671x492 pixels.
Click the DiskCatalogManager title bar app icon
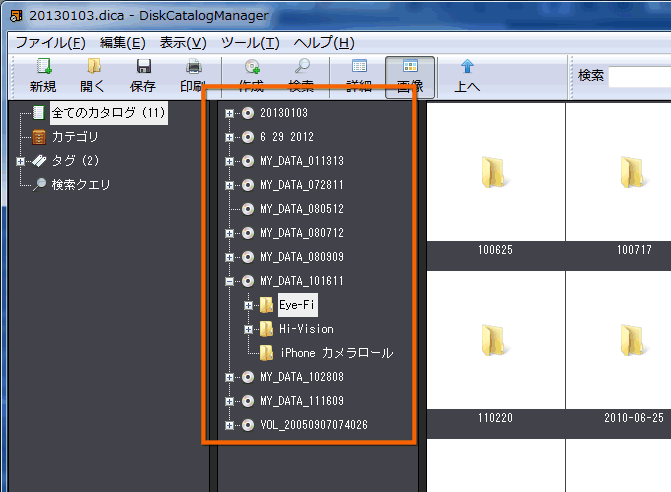[16, 16]
